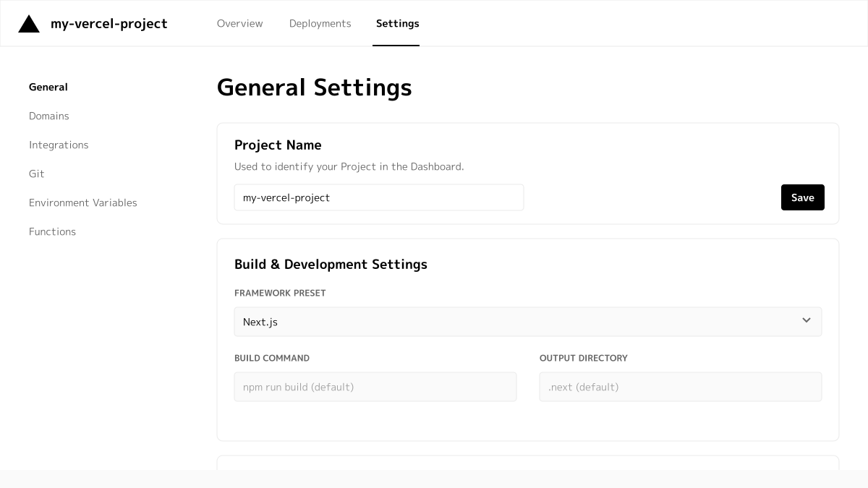Image resolution: width=868 pixels, height=488 pixels.
Task: Go to Functions settings
Action: pos(52,231)
